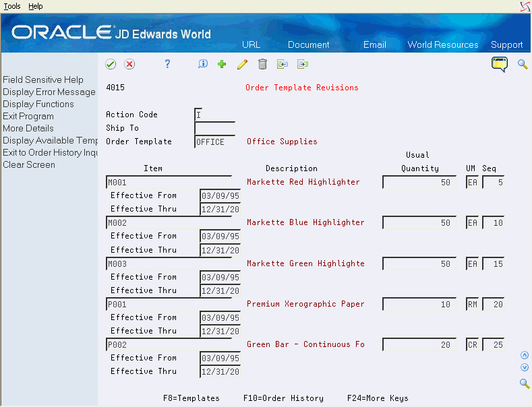Click the item field containing M001
The width and height of the screenshot is (532, 407).
[169, 182]
